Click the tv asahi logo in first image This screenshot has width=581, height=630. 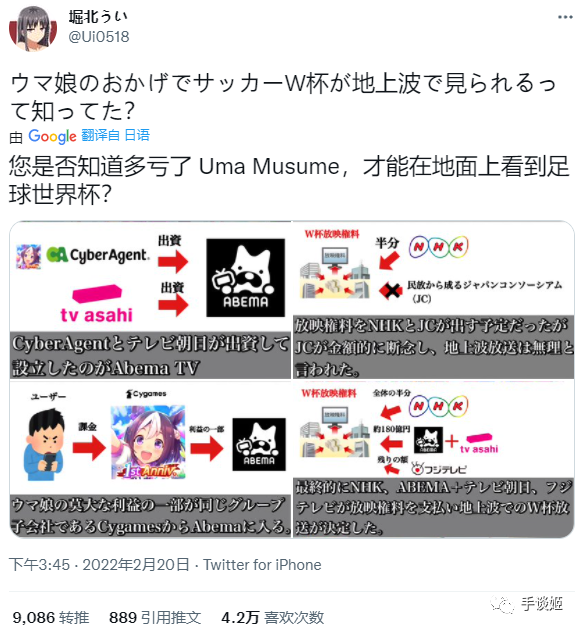pos(96,304)
